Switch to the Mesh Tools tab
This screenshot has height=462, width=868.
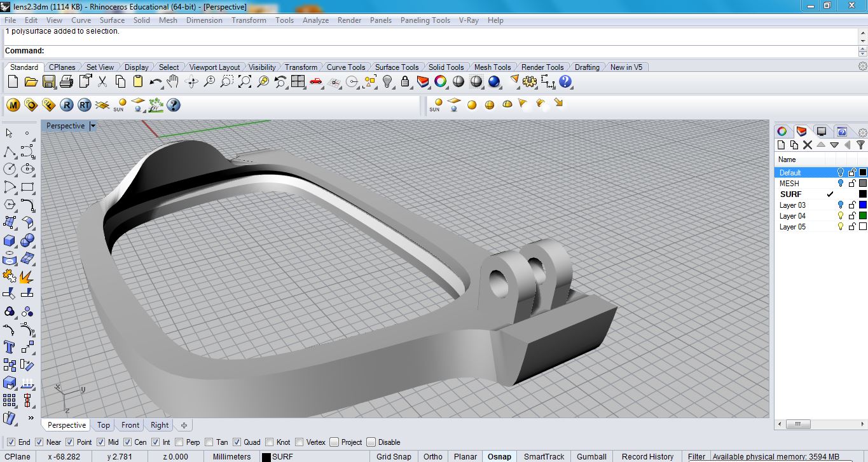tap(492, 67)
